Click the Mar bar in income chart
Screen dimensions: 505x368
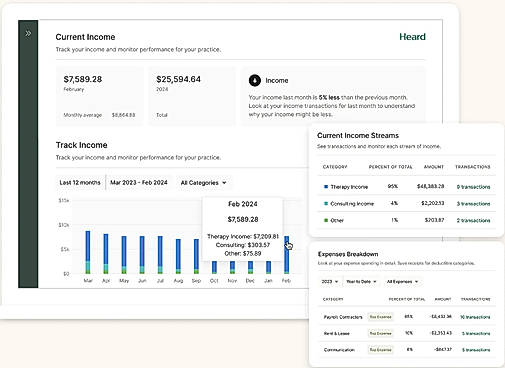tap(88, 252)
